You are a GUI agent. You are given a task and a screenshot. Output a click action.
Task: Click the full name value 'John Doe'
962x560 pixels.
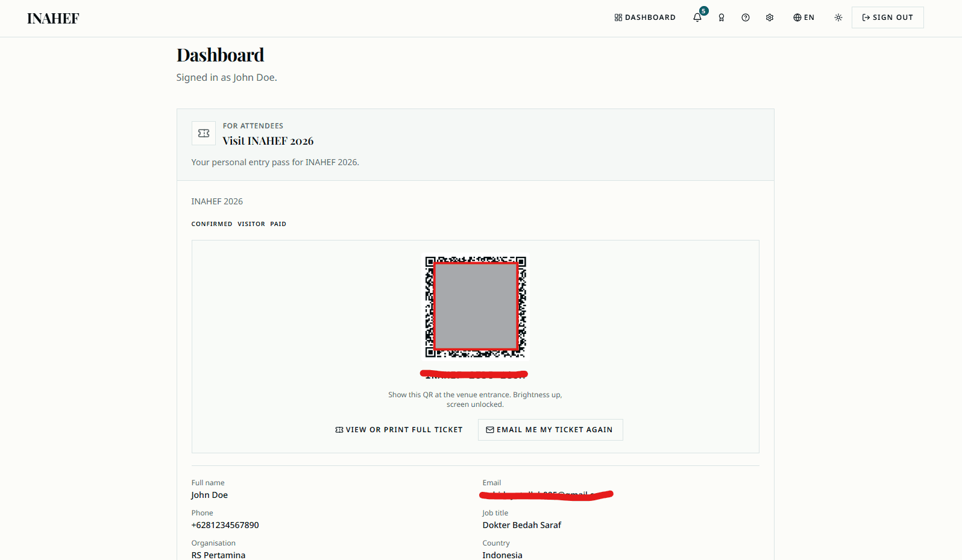210,496
